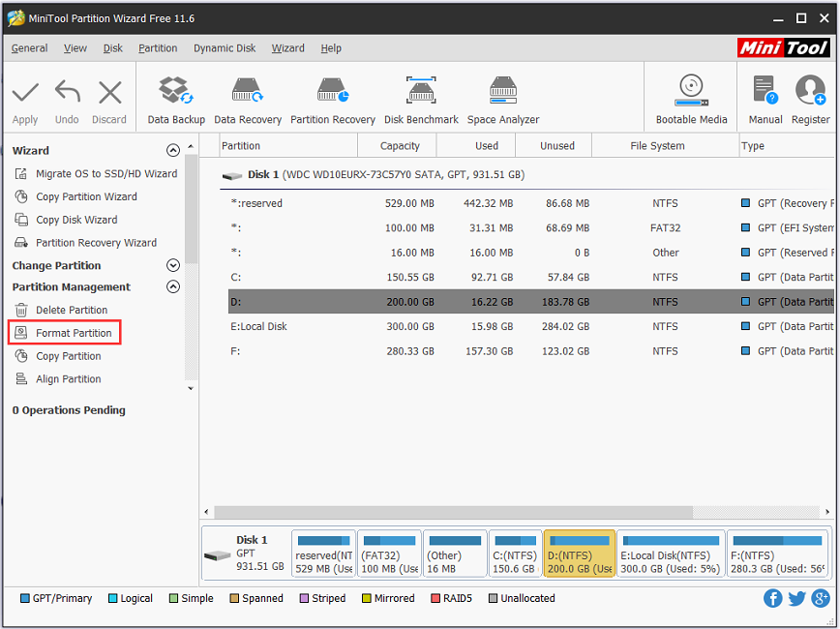Select Format Partition in sidebar
The height and width of the screenshot is (629, 840).
click(x=64, y=333)
